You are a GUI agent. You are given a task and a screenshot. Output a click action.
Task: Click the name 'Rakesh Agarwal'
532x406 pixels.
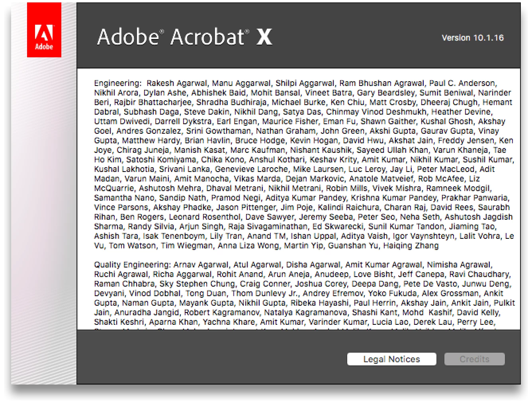tap(177, 83)
